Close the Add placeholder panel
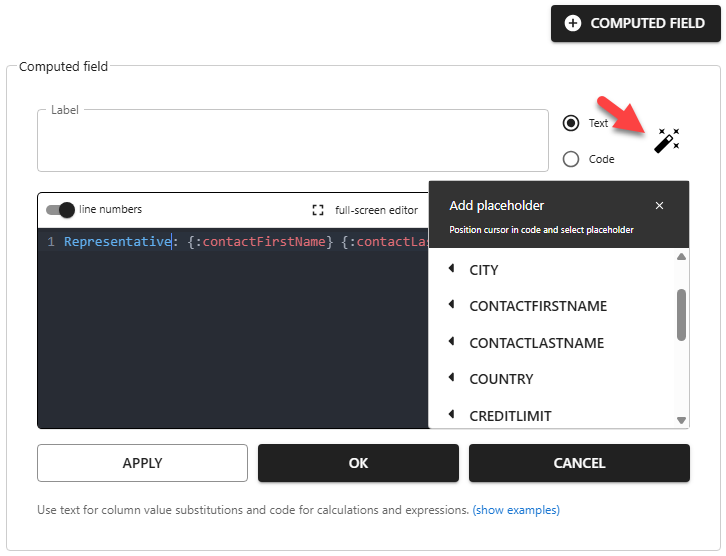The image size is (726, 556). (659, 206)
